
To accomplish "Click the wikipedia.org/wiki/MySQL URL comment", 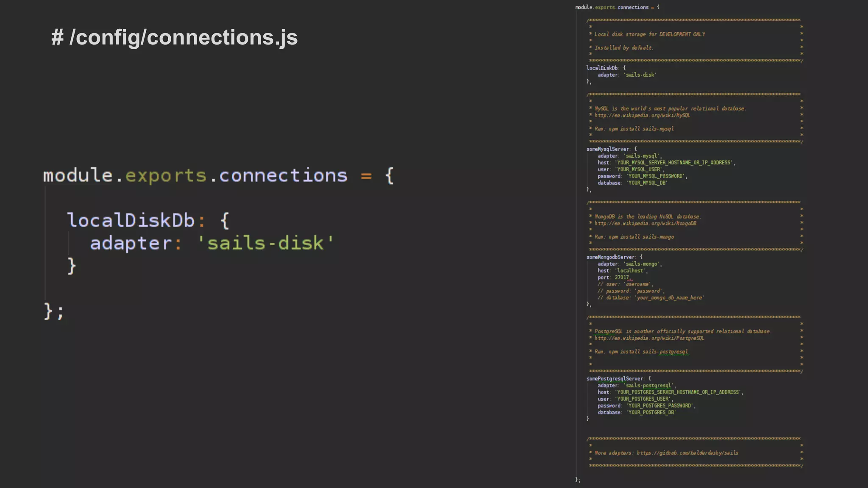I will click(642, 115).
